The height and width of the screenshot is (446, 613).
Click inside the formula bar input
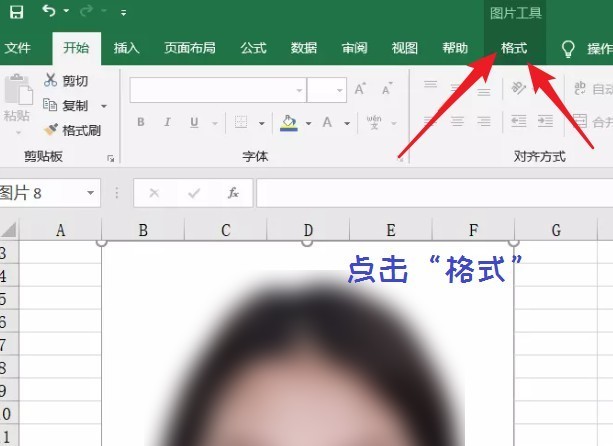pos(435,193)
